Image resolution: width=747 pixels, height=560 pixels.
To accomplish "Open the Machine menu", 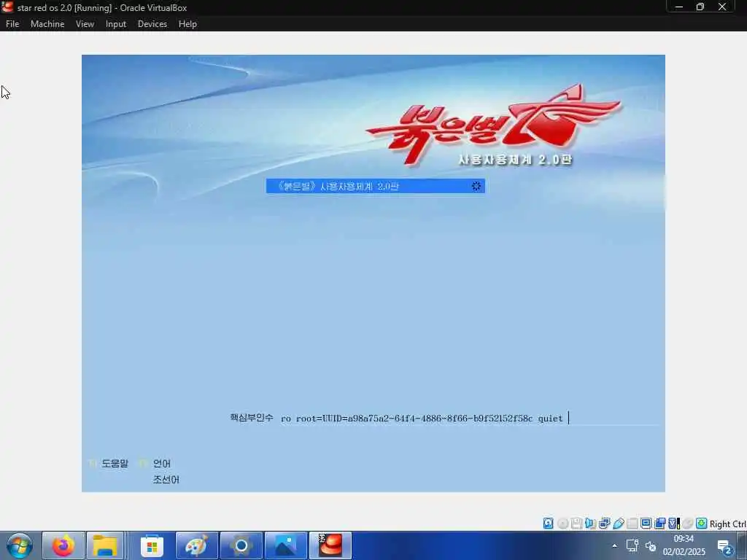I will click(x=47, y=24).
